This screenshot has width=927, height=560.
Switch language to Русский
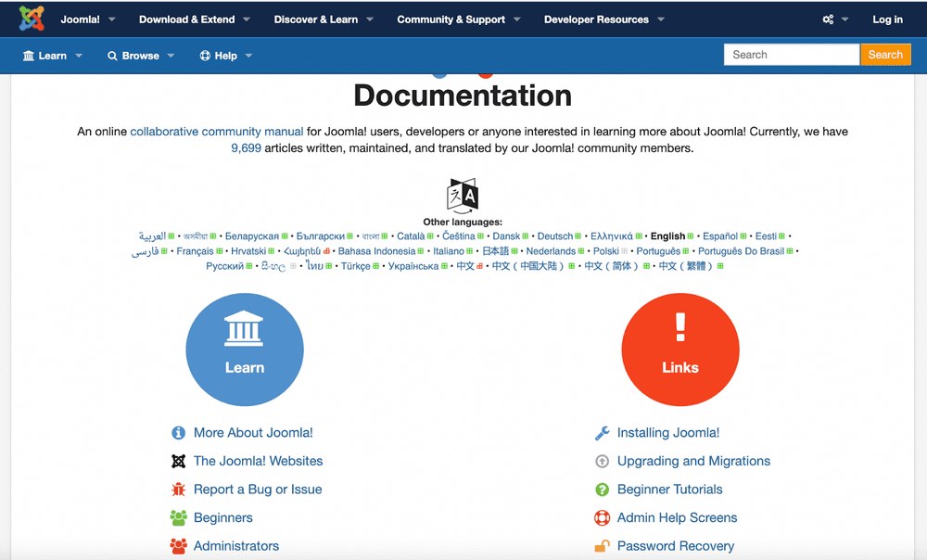pyautogui.click(x=224, y=266)
